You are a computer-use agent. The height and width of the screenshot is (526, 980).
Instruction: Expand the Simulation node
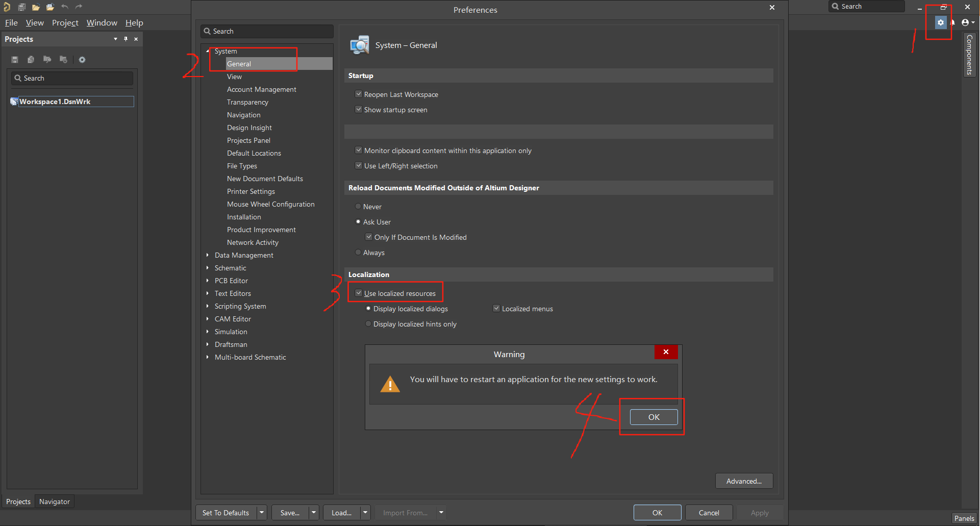208,332
